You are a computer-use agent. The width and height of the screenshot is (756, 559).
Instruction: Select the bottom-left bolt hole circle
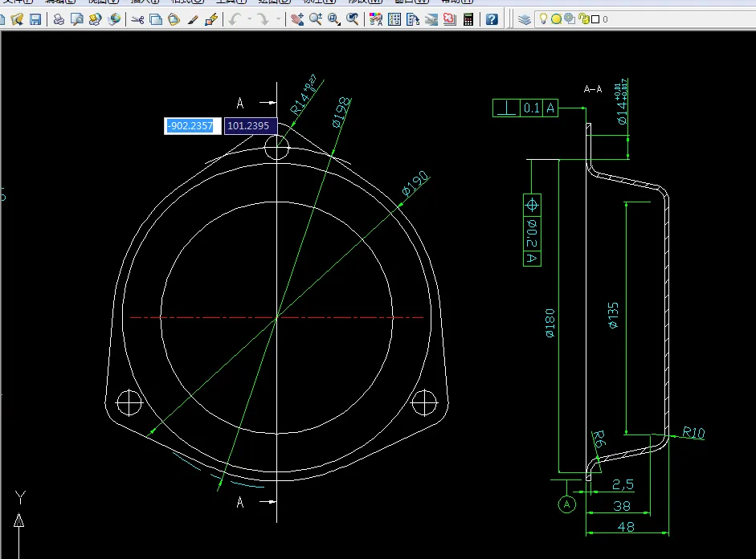tap(129, 402)
